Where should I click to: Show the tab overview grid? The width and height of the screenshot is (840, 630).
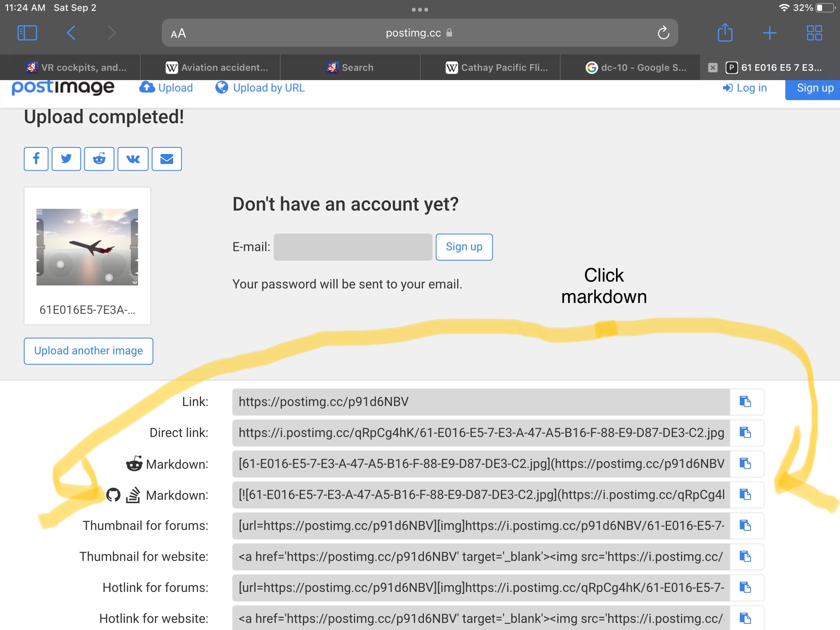pyautogui.click(x=814, y=33)
